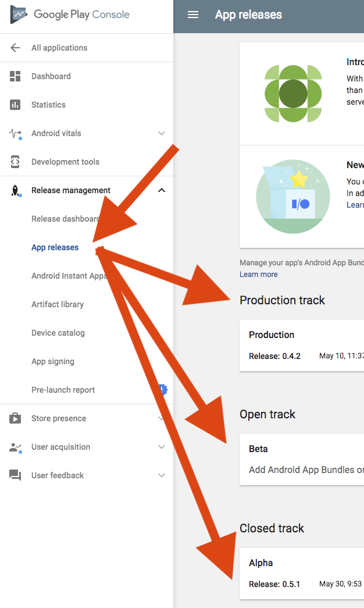
Task: Collapse the Release management section
Action: click(162, 190)
